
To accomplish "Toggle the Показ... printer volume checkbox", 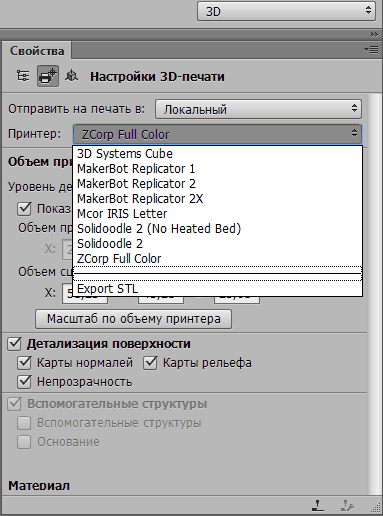I will point(24,209).
